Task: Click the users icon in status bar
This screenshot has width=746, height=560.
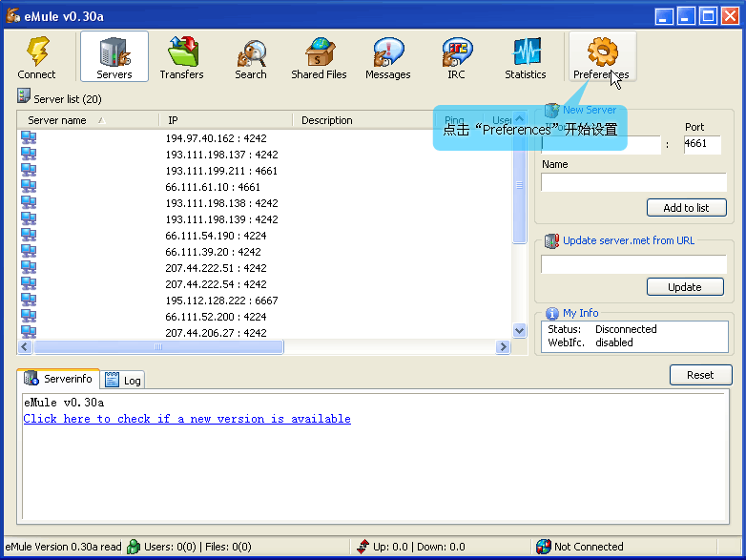Action: [134, 547]
